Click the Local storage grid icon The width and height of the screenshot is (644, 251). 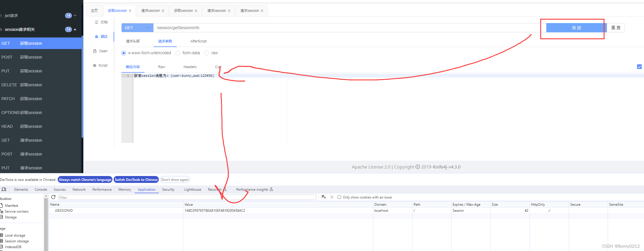(x=1, y=235)
